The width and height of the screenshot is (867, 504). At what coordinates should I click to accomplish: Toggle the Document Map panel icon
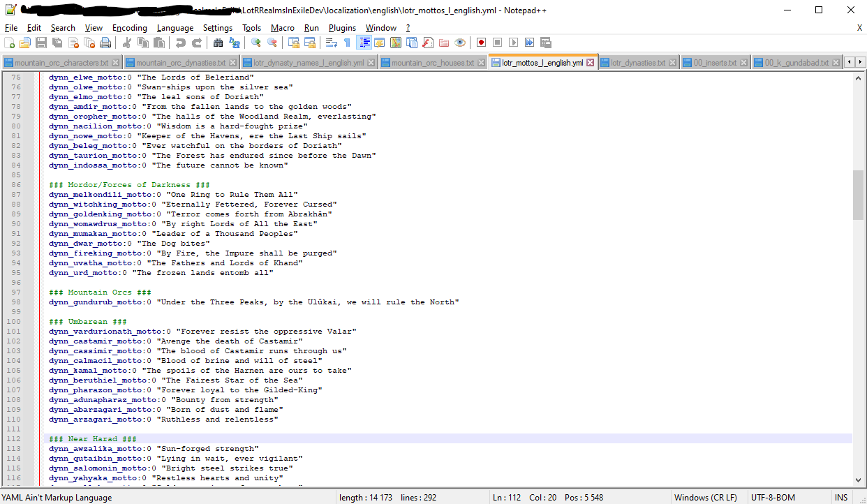(396, 43)
